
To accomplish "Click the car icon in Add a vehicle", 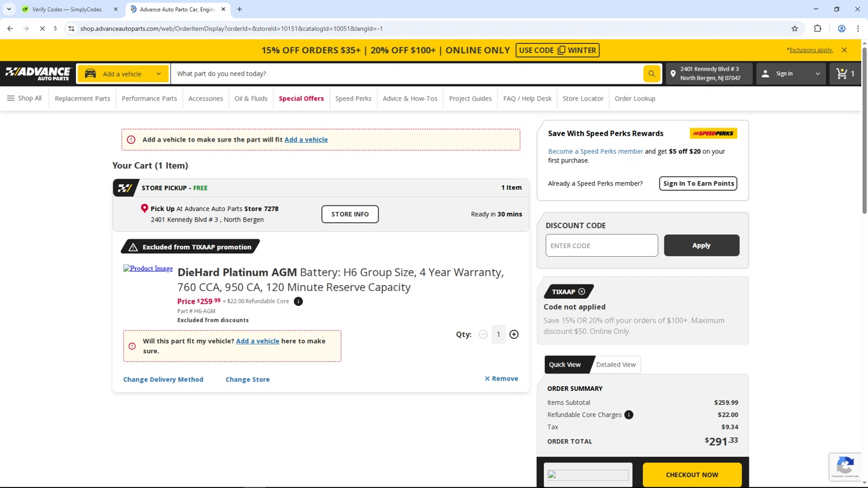I will coord(90,73).
